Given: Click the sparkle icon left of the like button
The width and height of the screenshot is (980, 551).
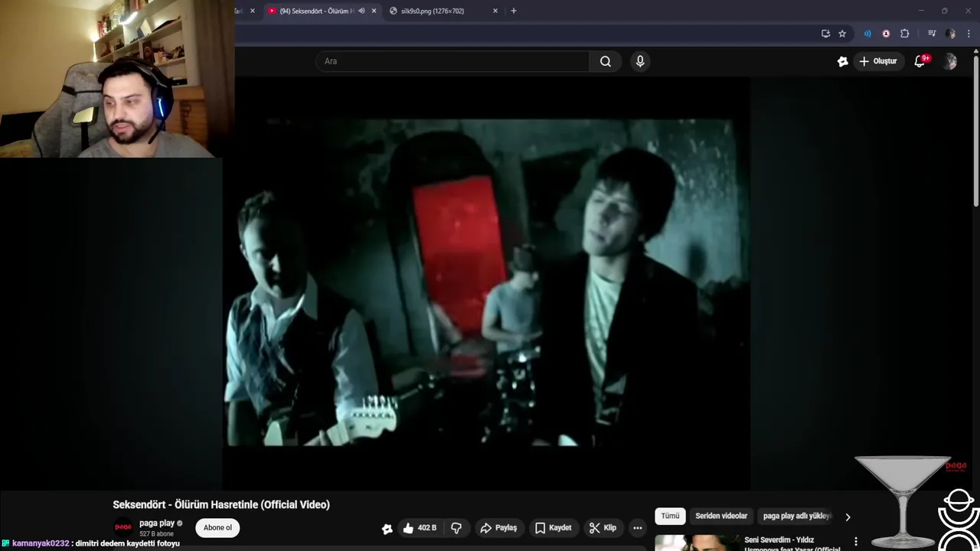Looking at the screenshot, I should tap(387, 528).
